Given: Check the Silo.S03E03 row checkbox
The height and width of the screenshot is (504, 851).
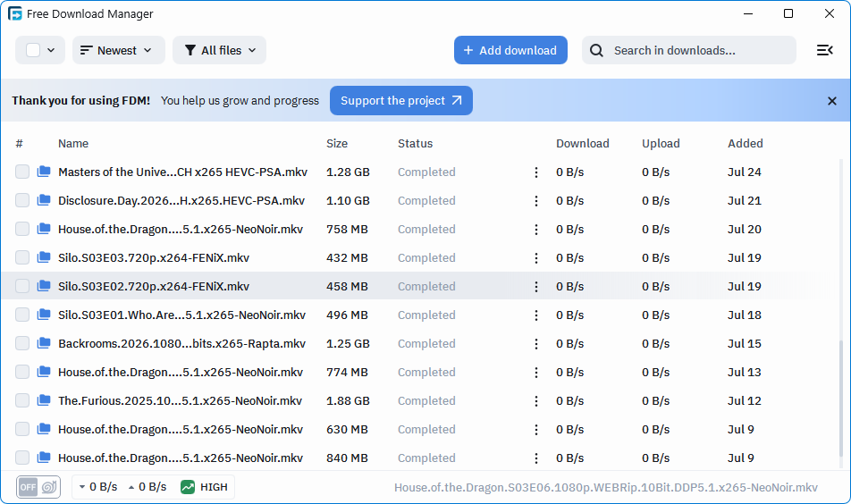Looking at the screenshot, I should click(x=22, y=257).
